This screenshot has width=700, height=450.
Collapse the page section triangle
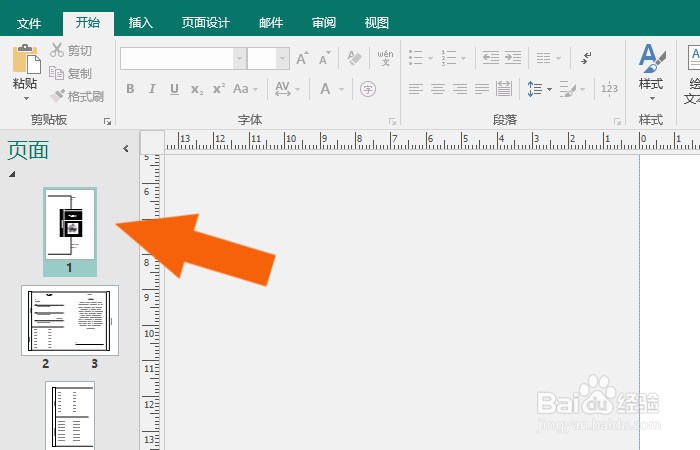point(12,174)
